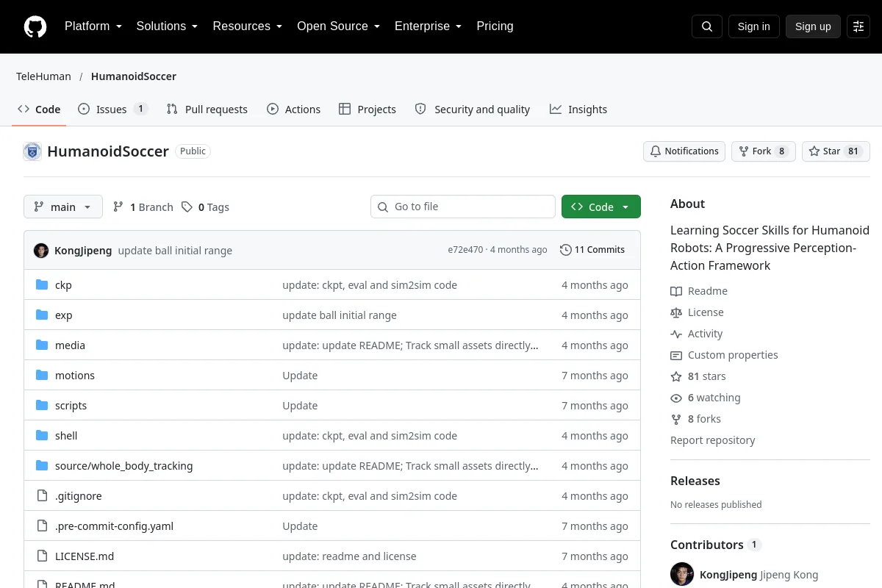This screenshot has height=588, width=882.
Task: Open the .pre-commit-config.yaml file name
Action: (x=114, y=526)
